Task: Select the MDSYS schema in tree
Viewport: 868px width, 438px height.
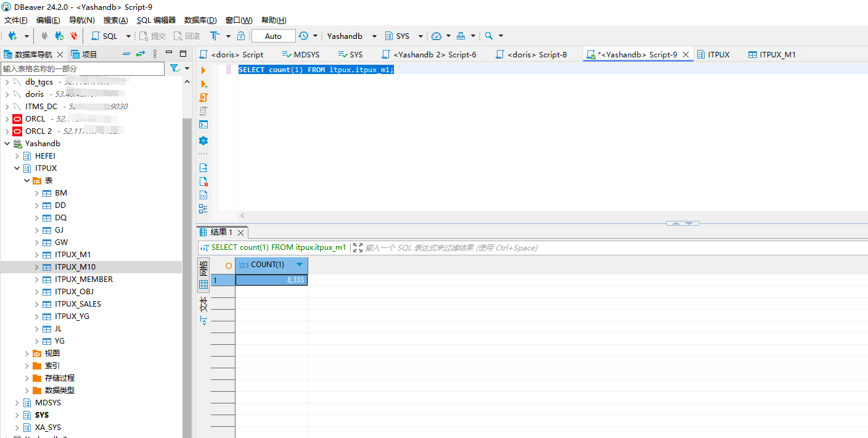Action: pos(47,403)
